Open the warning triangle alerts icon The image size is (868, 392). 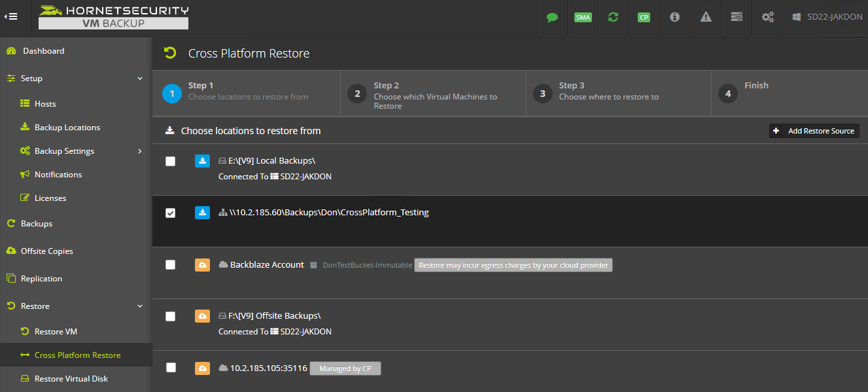click(706, 18)
